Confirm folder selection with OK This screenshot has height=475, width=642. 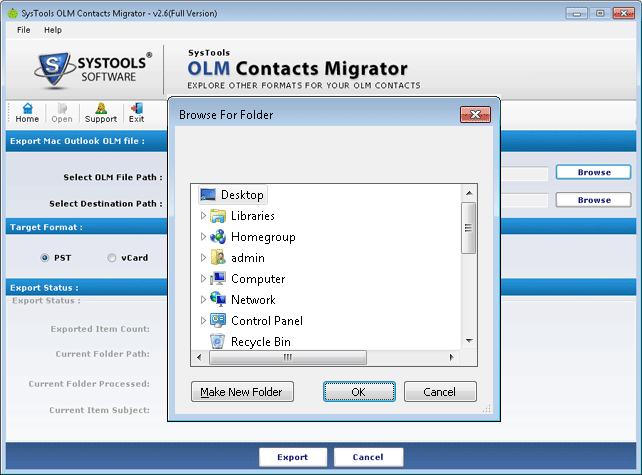click(359, 392)
